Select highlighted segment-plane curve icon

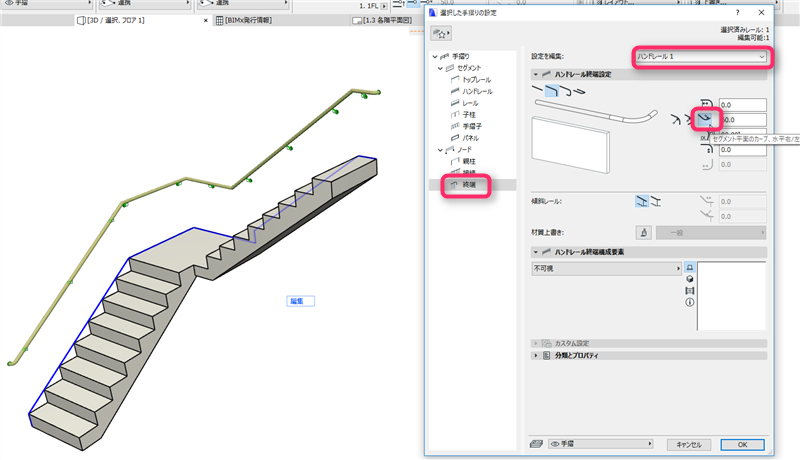coord(706,119)
